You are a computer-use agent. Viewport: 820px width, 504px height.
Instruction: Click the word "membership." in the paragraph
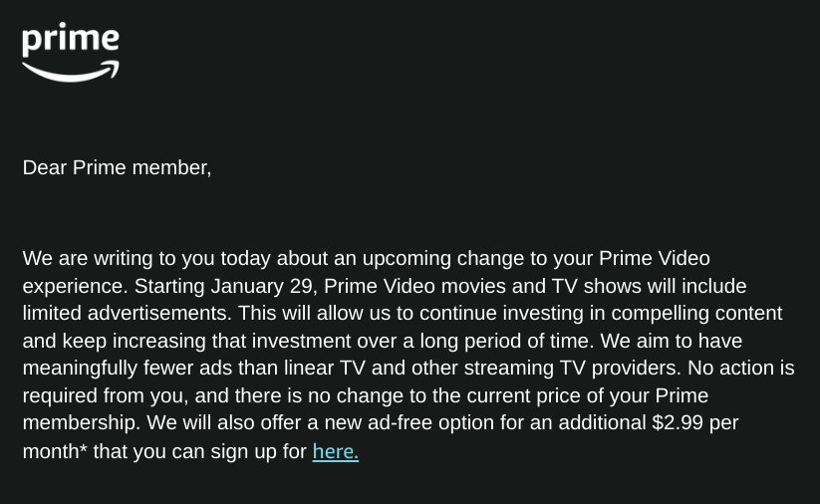coord(82,422)
